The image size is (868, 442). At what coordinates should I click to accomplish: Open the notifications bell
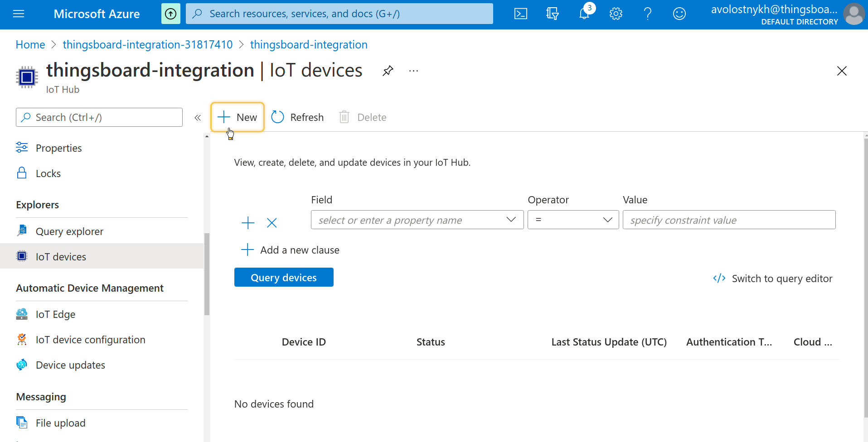[x=584, y=14]
